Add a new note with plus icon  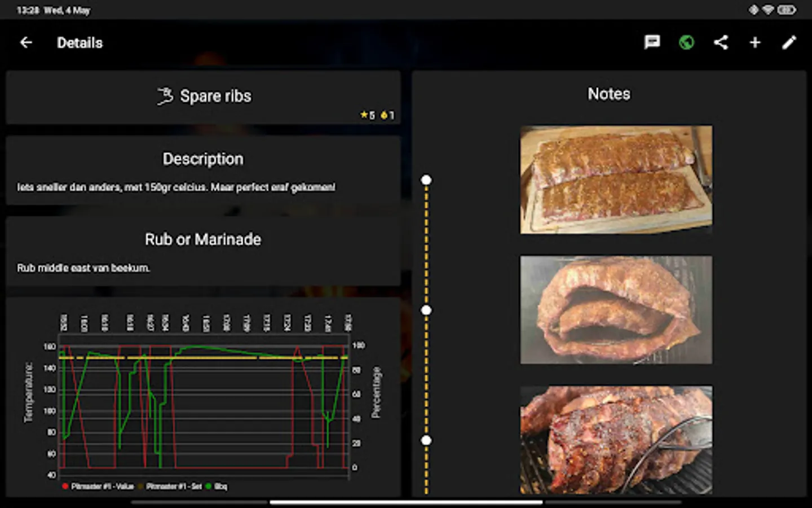(755, 42)
